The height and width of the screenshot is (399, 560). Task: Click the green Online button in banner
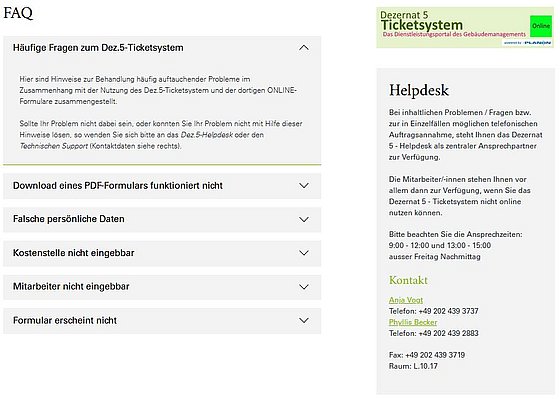point(541,26)
